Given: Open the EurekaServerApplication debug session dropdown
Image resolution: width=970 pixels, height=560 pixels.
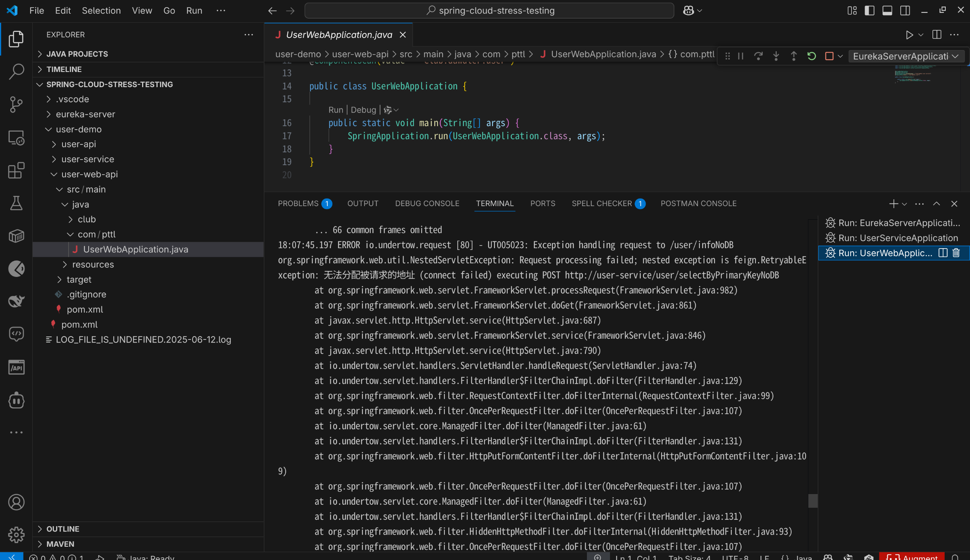Looking at the screenshot, I should (x=905, y=56).
